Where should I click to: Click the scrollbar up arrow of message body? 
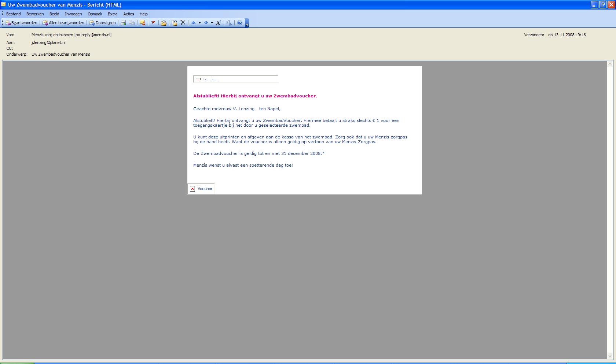point(610,64)
